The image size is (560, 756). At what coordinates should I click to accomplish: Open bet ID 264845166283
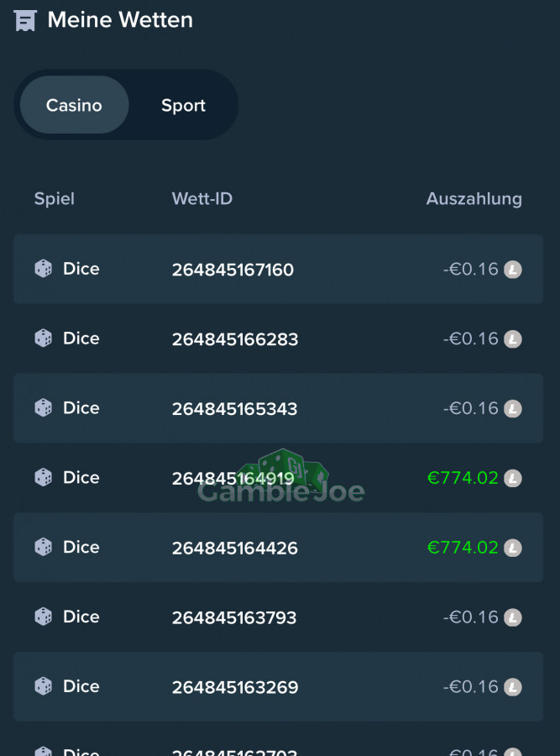pyautogui.click(x=235, y=339)
